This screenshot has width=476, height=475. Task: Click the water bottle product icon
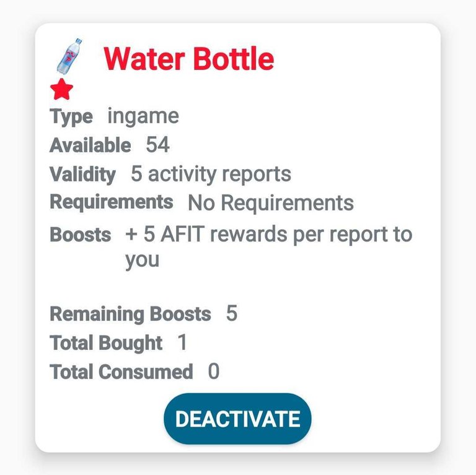pyautogui.click(x=69, y=56)
